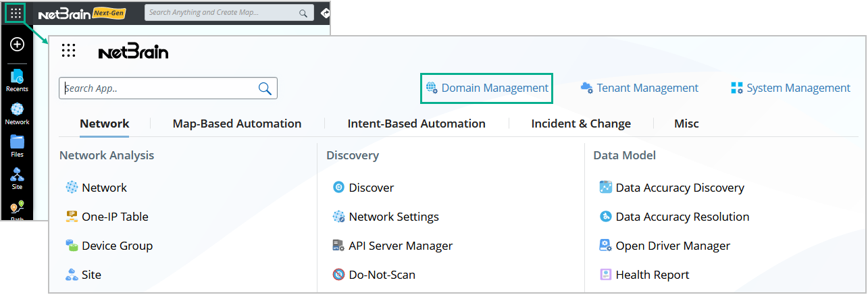868x297 pixels.
Task: Switch to Map-Based Automation tab
Action: (237, 124)
